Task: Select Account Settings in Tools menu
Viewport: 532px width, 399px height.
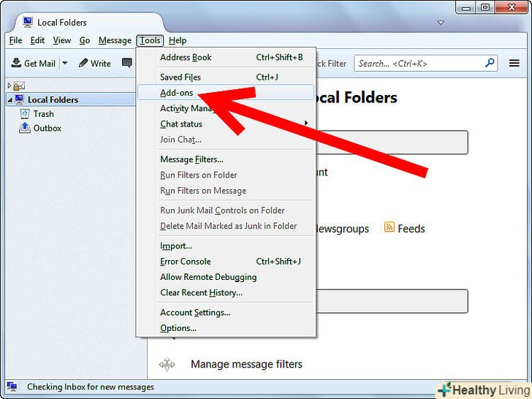Action: point(195,312)
